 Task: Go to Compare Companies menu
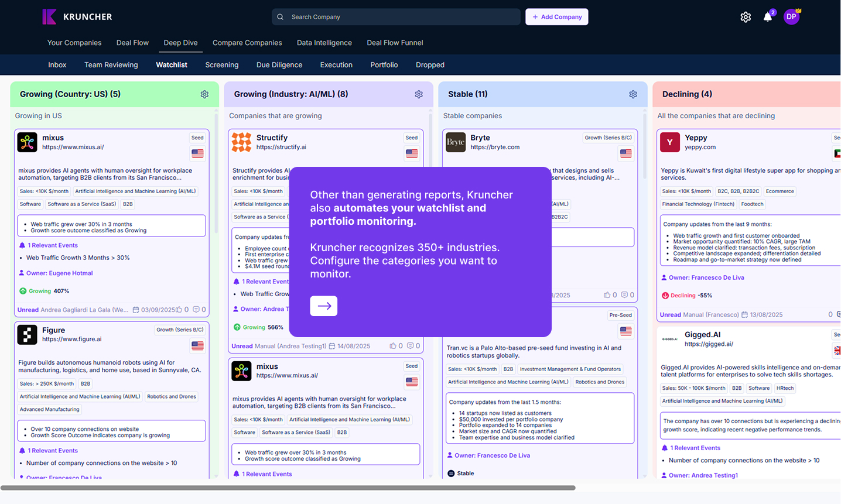coord(247,43)
